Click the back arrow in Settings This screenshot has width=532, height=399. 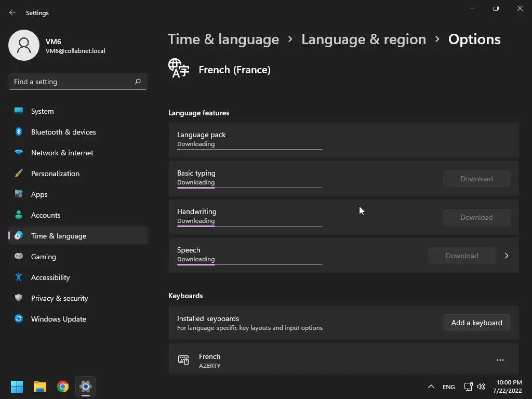pyautogui.click(x=12, y=12)
